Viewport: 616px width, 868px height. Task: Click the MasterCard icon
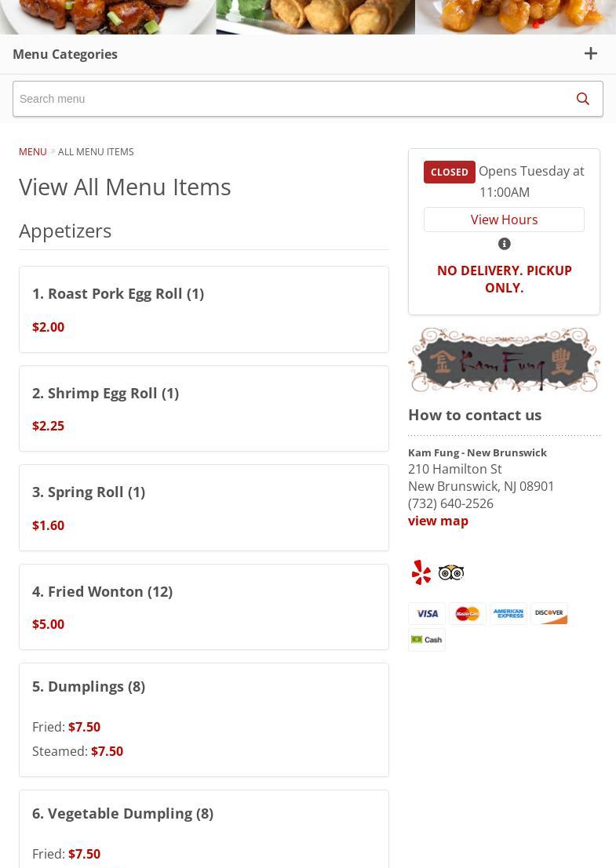(468, 613)
